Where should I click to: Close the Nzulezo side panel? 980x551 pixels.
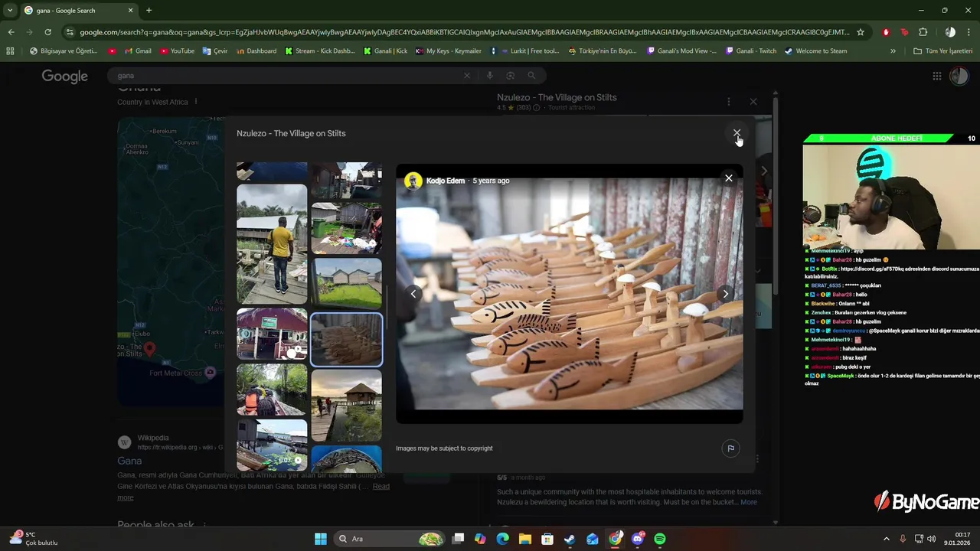(753, 101)
